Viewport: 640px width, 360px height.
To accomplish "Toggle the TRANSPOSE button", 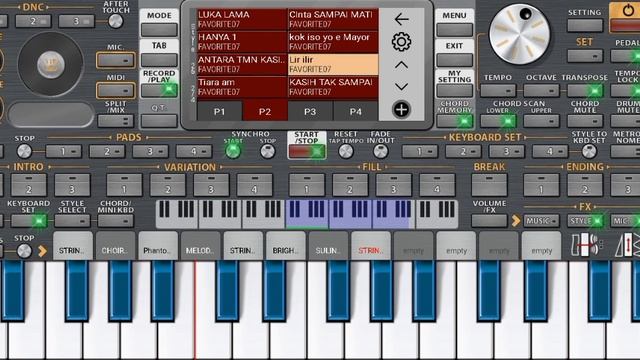I will [x=585, y=90].
